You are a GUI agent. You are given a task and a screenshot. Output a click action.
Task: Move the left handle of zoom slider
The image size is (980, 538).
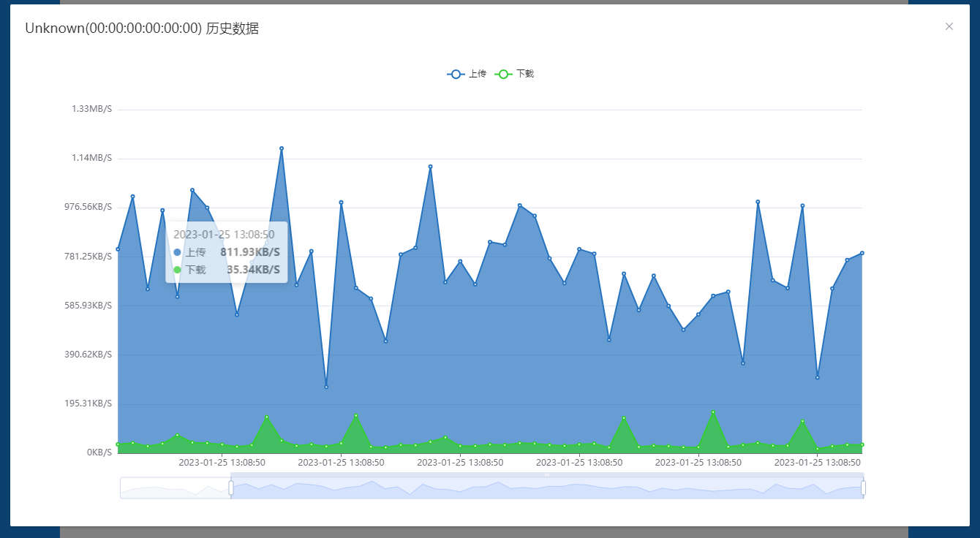click(231, 488)
